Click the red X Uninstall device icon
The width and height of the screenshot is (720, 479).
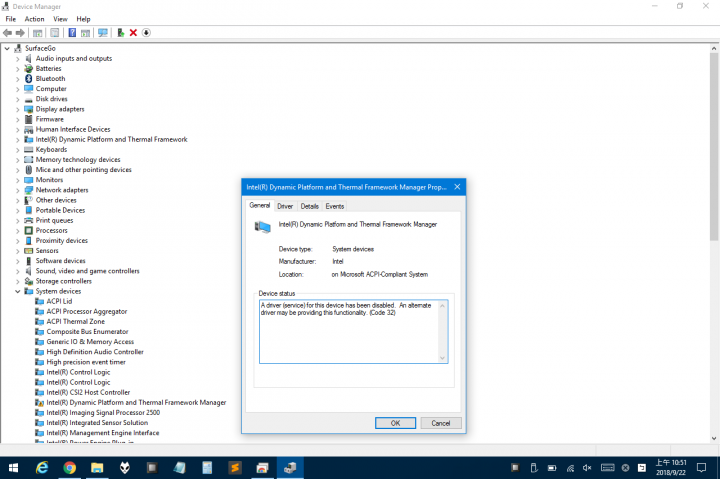[133, 33]
